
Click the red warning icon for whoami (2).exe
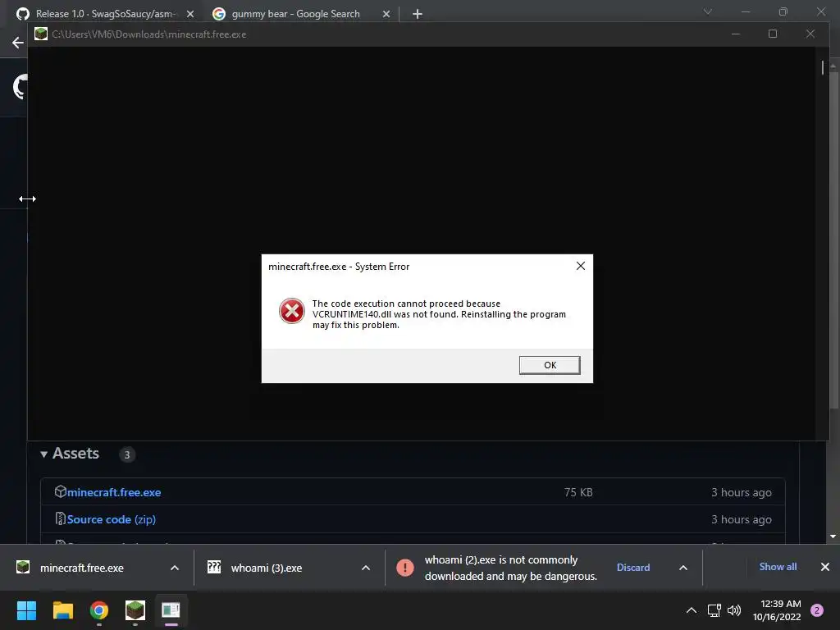point(405,568)
